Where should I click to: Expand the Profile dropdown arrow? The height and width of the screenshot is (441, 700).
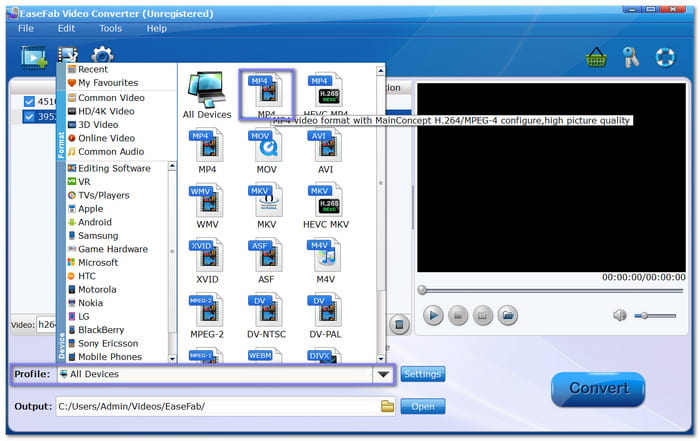pos(381,375)
